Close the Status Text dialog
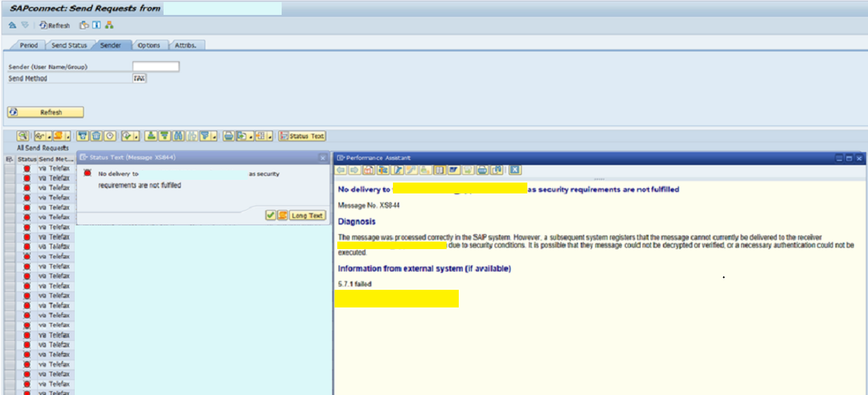 coord(323,157)
